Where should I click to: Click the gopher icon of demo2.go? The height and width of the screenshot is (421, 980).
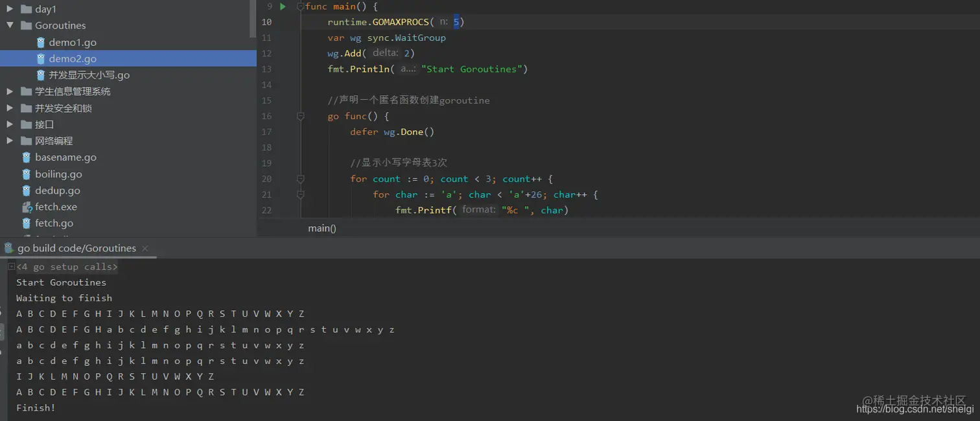pyautogui.click(x=40, y=58)
